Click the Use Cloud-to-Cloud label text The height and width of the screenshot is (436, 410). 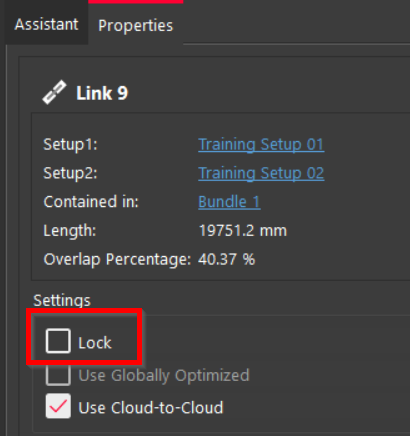click(x=151, y=408)
